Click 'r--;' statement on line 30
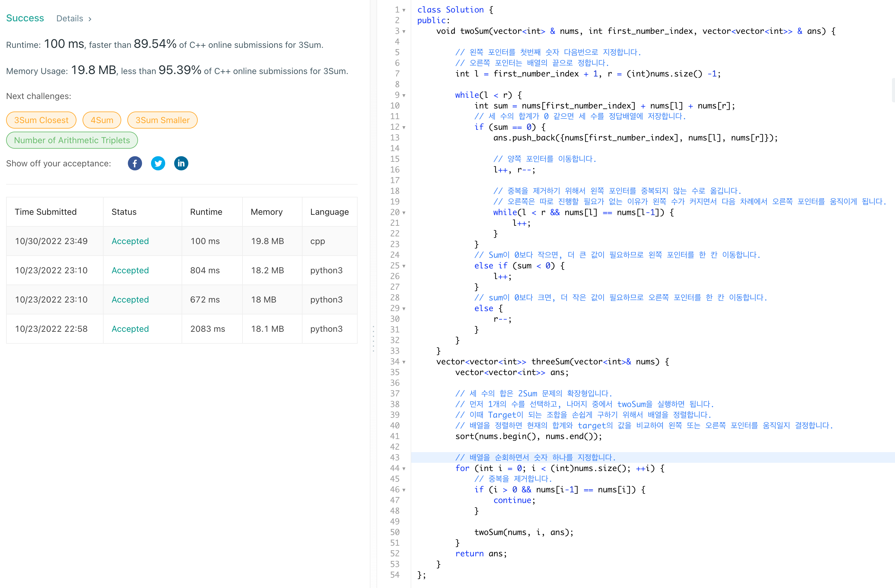 tap(502, 319)
